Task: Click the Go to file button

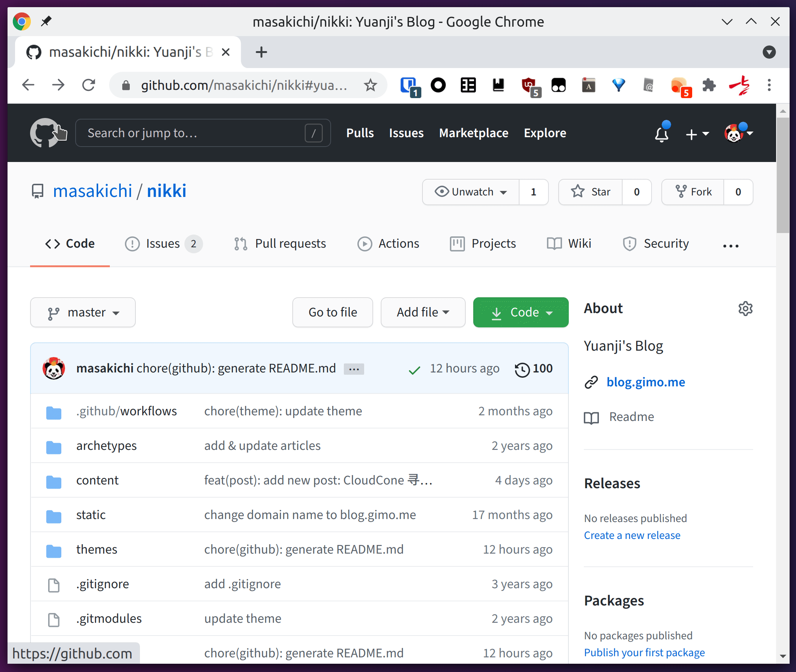Action: coord(333,312)
